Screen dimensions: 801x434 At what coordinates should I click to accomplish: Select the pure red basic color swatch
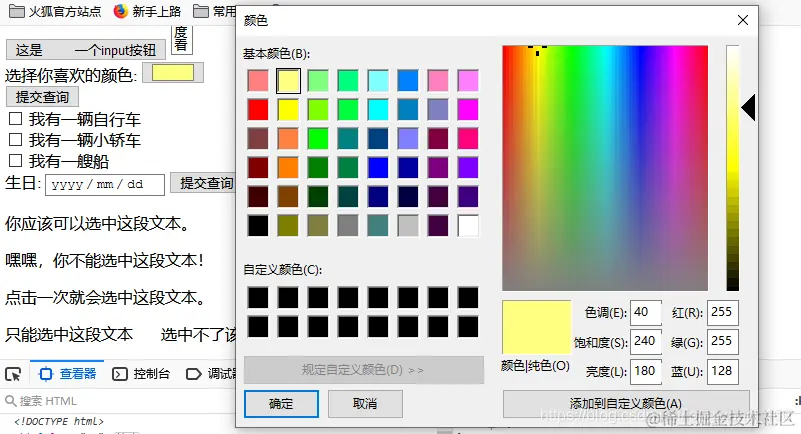pos(258,110)
